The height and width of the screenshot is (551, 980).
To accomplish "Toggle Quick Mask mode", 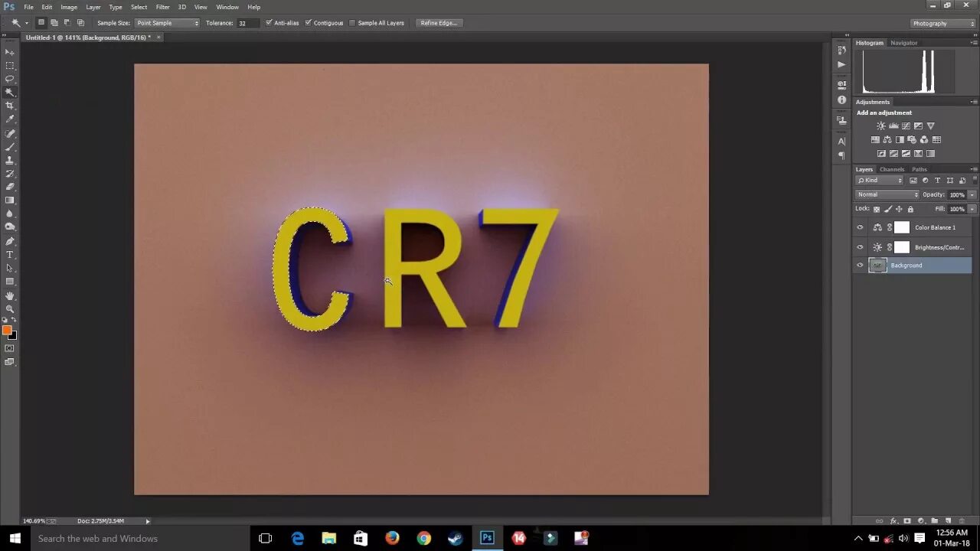I will point(10,348).
